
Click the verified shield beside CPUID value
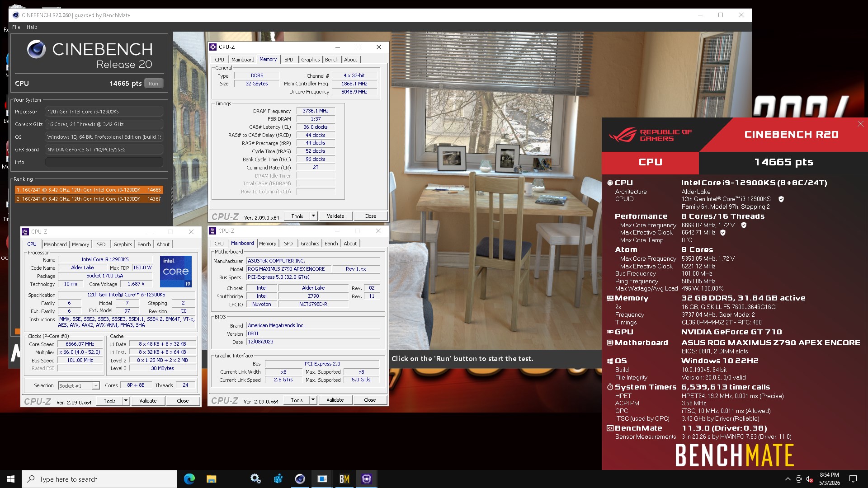[781, 199]
